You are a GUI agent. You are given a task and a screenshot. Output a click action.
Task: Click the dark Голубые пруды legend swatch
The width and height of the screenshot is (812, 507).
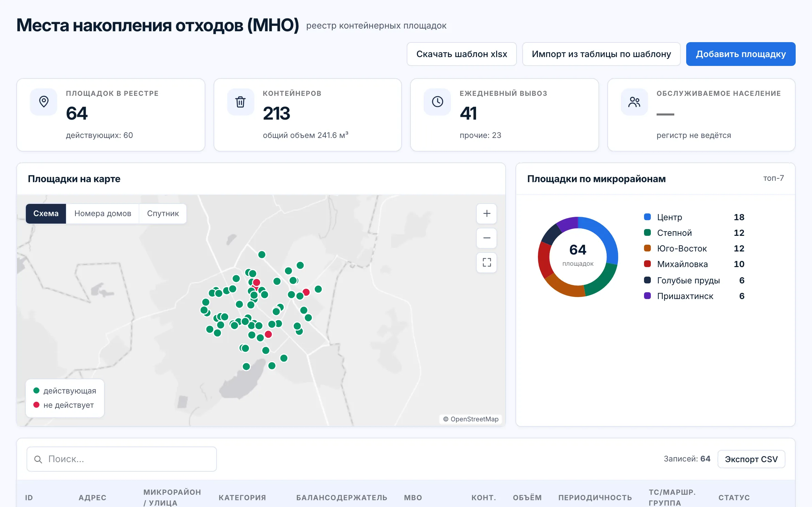[x=647, y=280]
